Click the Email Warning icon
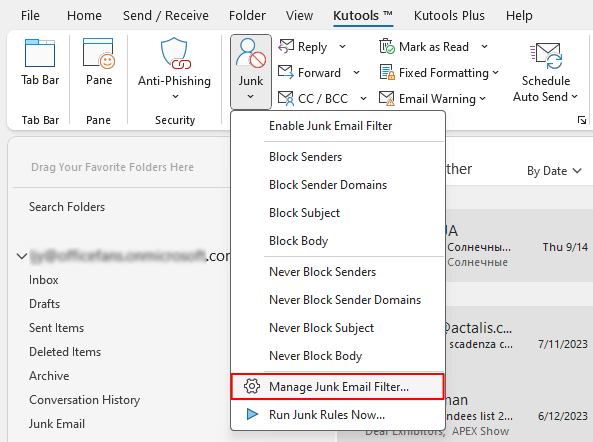Viewport: 593px width, 442px height. coord(387,98)
